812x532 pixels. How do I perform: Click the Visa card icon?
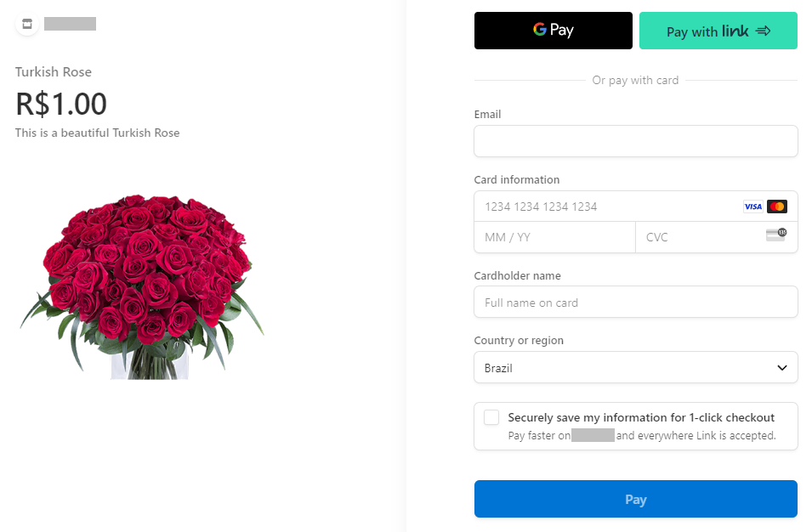752,207
